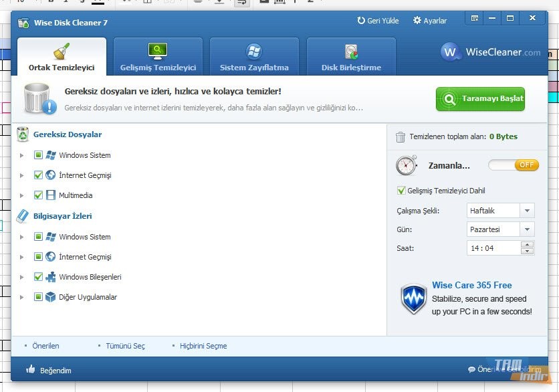
Task: Click the 0 Bytes cleaned value
Action: point(504,136)
